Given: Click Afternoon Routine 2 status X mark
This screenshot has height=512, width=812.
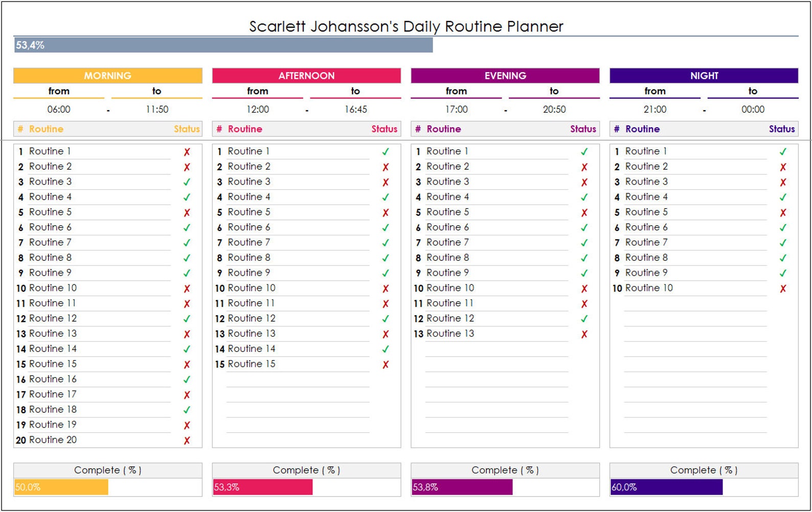Looking at the screenshot, I should tap(386, 167).
